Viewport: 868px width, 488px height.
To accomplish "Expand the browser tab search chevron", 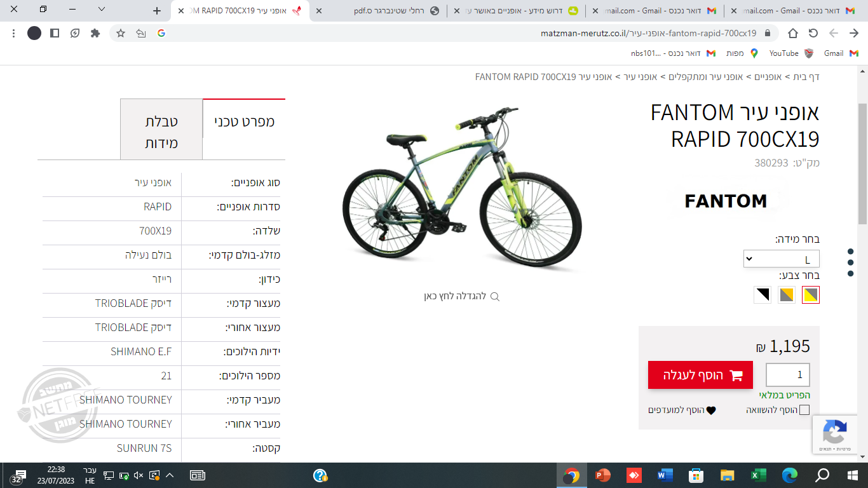I will tap(102, 10).
